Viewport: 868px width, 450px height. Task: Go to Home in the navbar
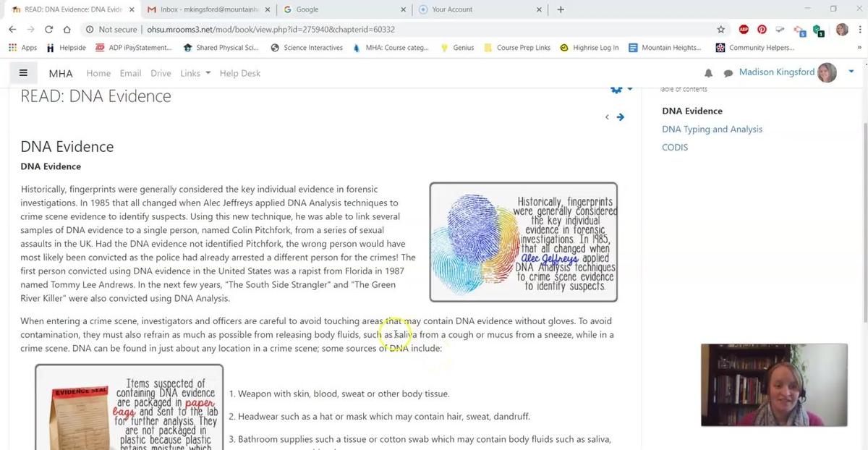[x=98, y=73]
